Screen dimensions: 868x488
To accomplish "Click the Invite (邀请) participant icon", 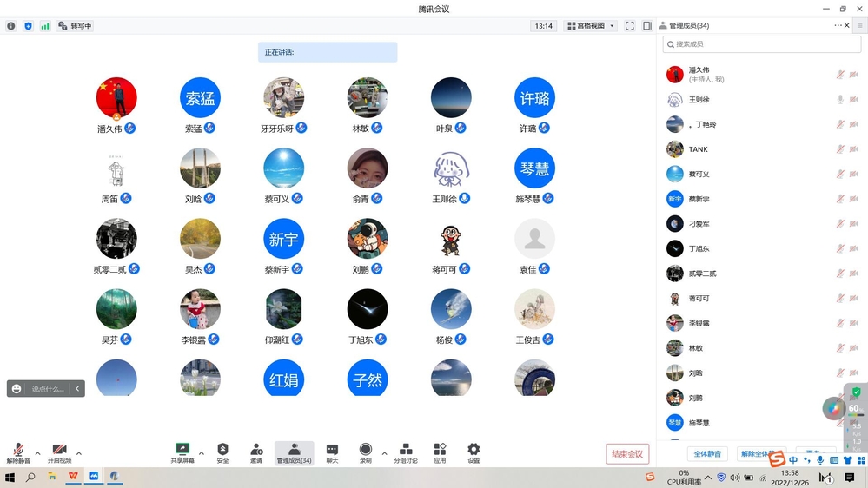I will [x=256, y=452].
